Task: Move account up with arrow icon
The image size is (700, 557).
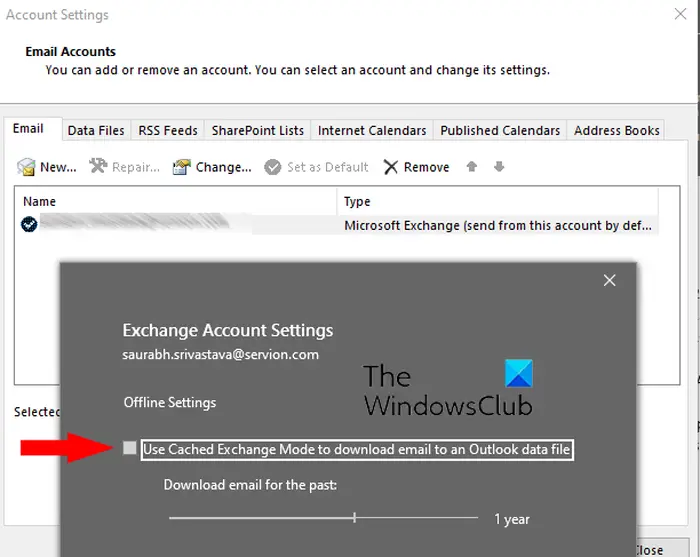Action: (x=471, y=166)
